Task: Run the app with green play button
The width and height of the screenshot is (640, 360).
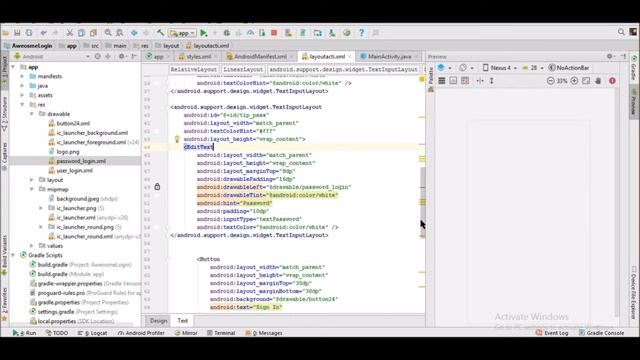Action: point(203,33)
